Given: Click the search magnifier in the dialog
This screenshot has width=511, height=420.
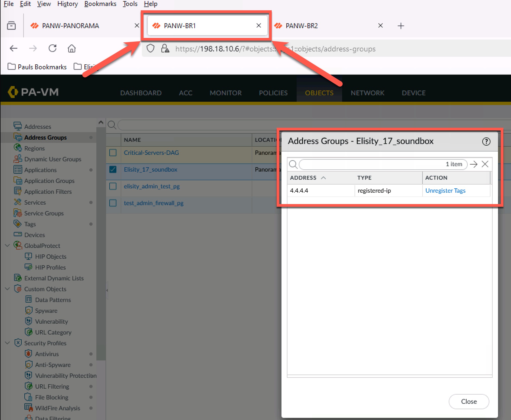Looking at the screenshot, I should 293,164.
